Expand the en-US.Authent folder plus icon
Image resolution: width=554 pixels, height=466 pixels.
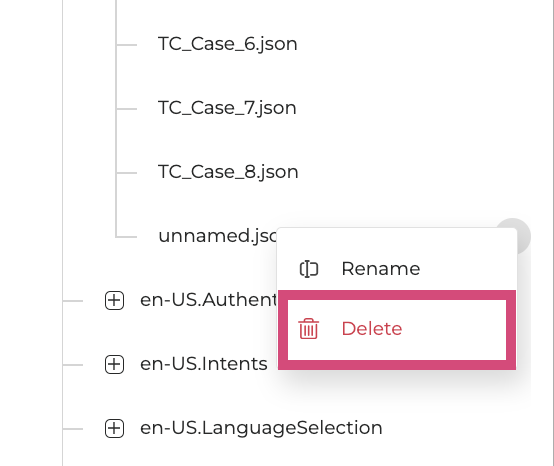(x=114, y=300)
